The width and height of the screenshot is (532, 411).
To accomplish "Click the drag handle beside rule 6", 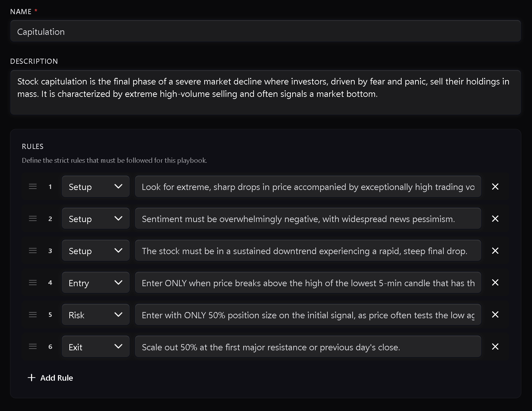I will point(33,347).
